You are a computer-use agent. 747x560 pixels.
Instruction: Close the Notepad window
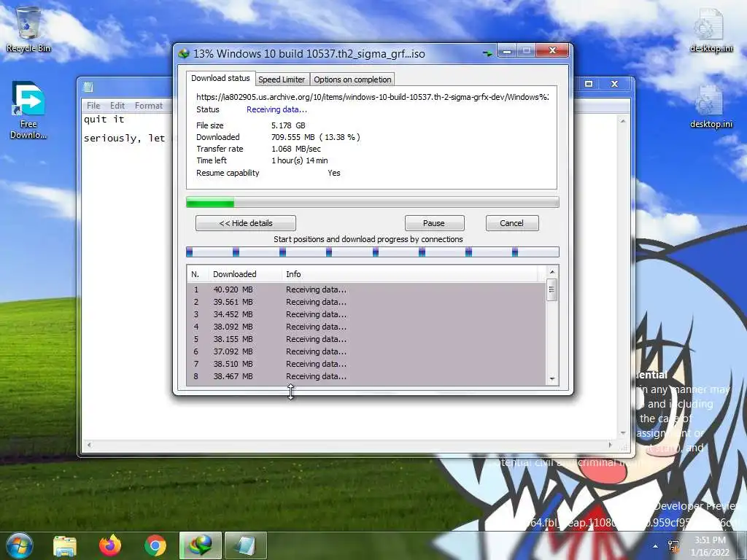click(x=614, y=84)
